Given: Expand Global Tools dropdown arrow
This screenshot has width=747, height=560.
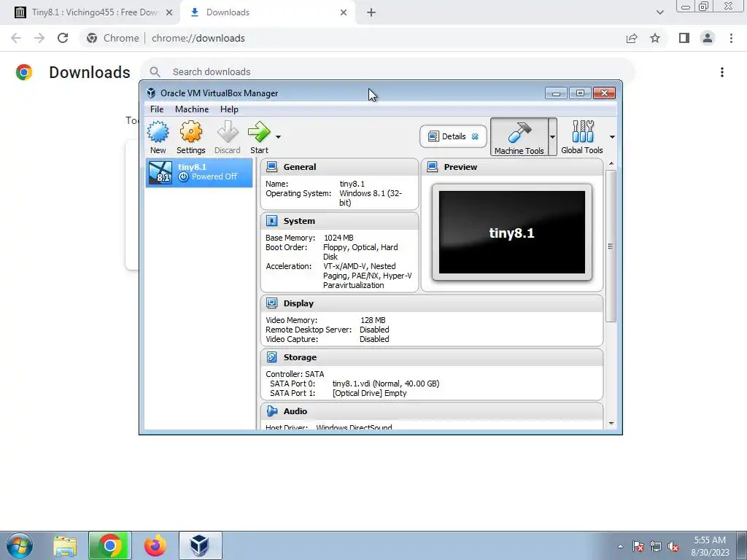Looking at the screenshot, I should click(612, 137).
